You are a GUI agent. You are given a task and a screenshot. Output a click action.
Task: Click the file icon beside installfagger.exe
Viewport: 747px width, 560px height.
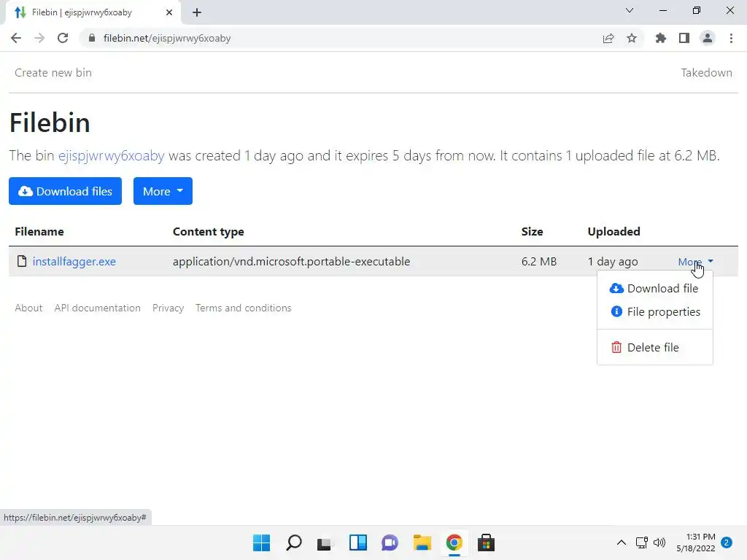pos(22,261)
